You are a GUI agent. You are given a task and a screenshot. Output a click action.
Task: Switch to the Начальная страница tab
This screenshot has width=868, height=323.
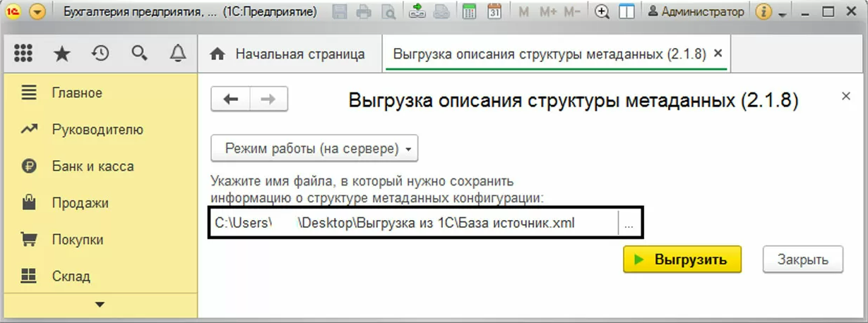(x=290, y=54)
